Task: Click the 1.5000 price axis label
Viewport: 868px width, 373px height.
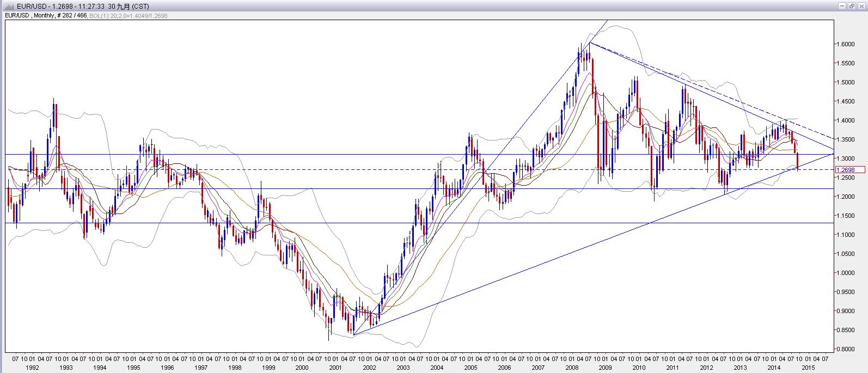Action: (x=846, y=83)
